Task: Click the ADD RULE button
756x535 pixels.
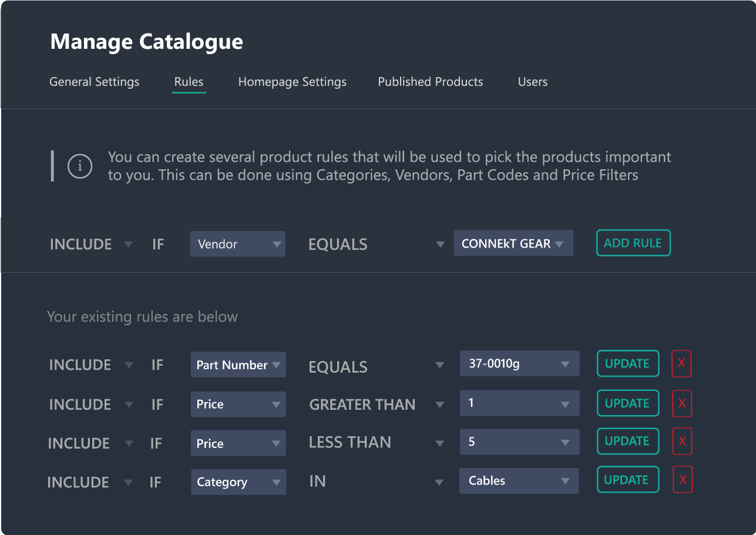Action: (x=633, y=243)
